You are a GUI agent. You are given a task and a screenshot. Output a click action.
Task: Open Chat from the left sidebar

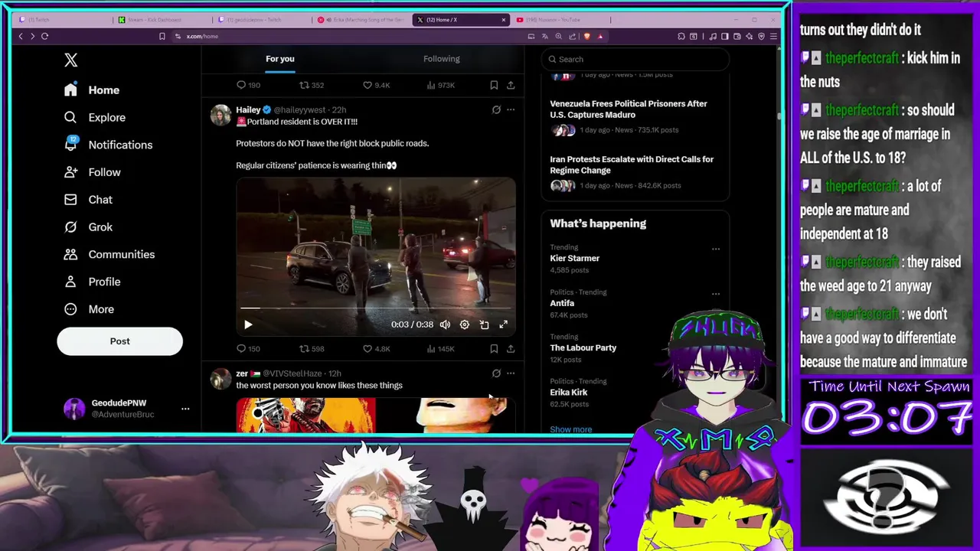pos(88,200)
